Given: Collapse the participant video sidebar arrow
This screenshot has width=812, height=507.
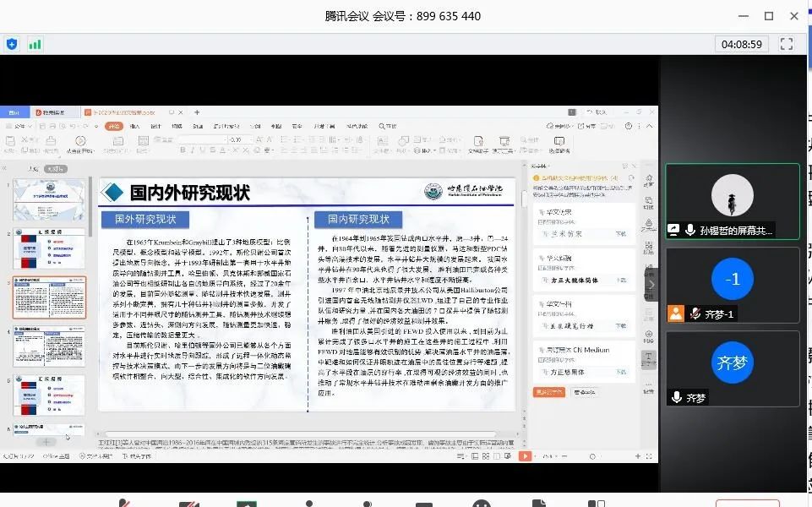Looking at the screenshot, I should 651,286.
